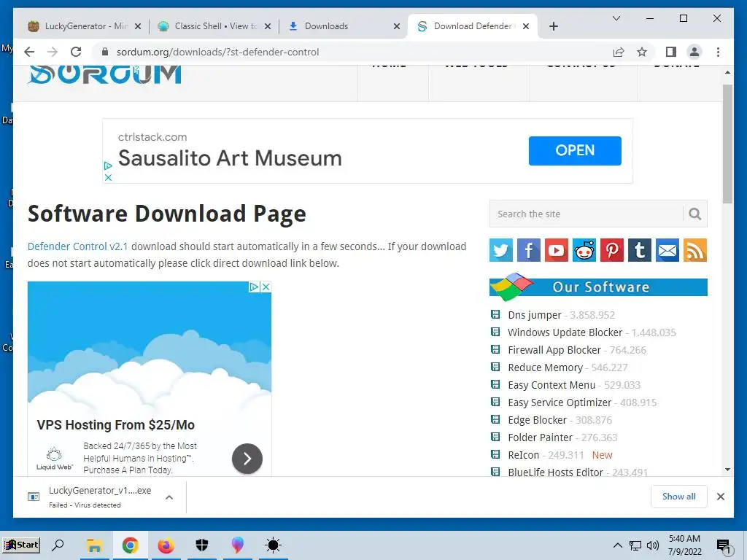747x560 pixels.
Task: Open the Facebook social icon
Action: pyautogui.click(x=528, y=250)
